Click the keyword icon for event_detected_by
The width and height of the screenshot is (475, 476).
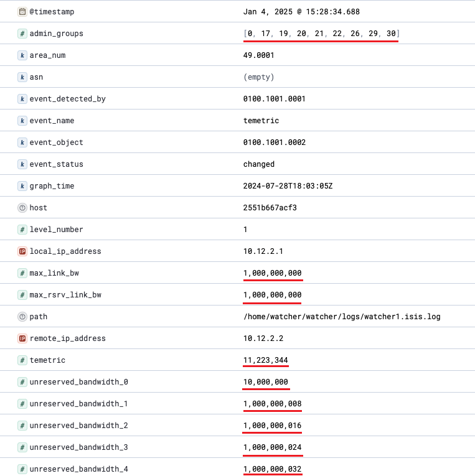click(x=22, y=99)
